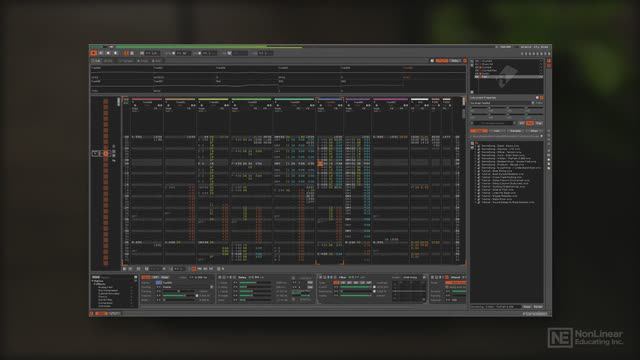The width and height of the screenshot is (640, 360).
Task: Click the first icon in pattern editor bottom toolbar
Action: (x=125, y=269)
